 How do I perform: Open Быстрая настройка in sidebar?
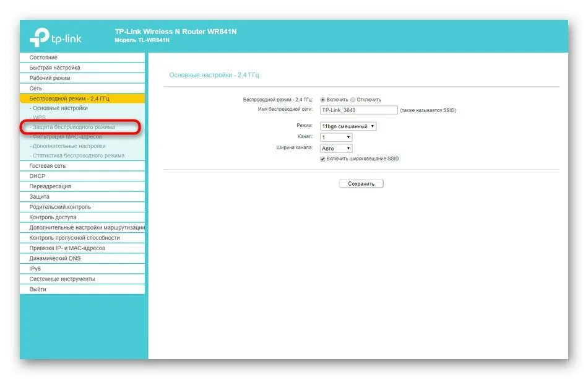(x=82, y=68)
